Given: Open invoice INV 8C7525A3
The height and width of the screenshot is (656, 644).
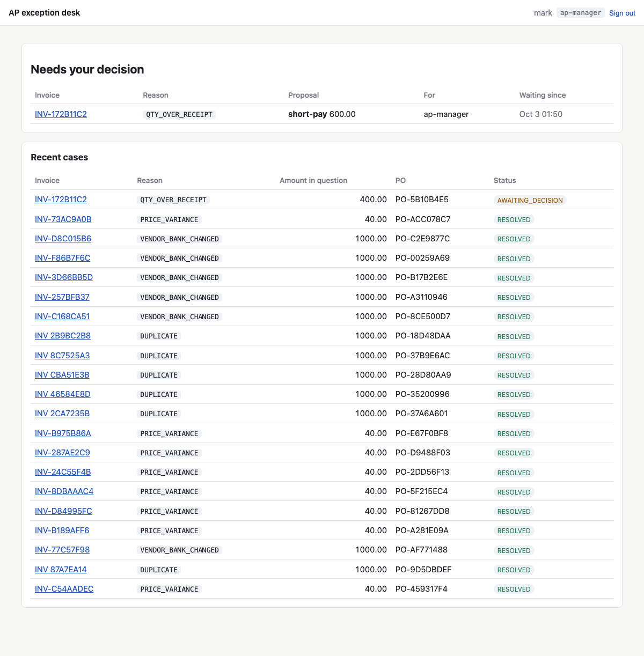Looking at the screenshot, I should (62, 355).
